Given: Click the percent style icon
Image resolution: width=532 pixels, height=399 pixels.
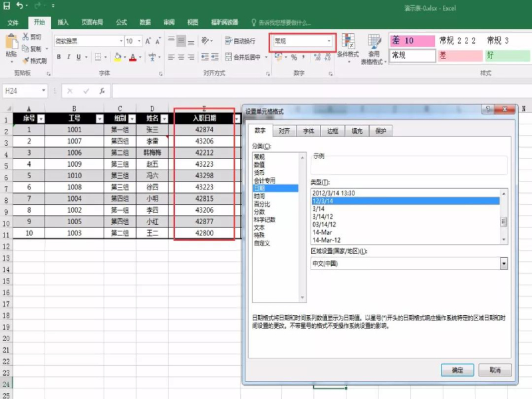Looking at the screenshot, I should tap(293, 57).
